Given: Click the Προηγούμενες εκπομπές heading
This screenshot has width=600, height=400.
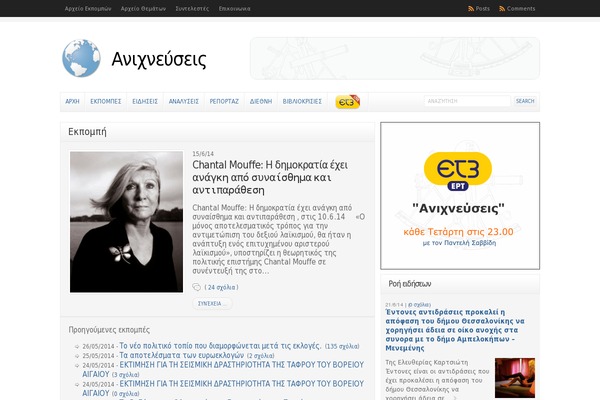Looking at the screenshot, I should tap(109, 330).
